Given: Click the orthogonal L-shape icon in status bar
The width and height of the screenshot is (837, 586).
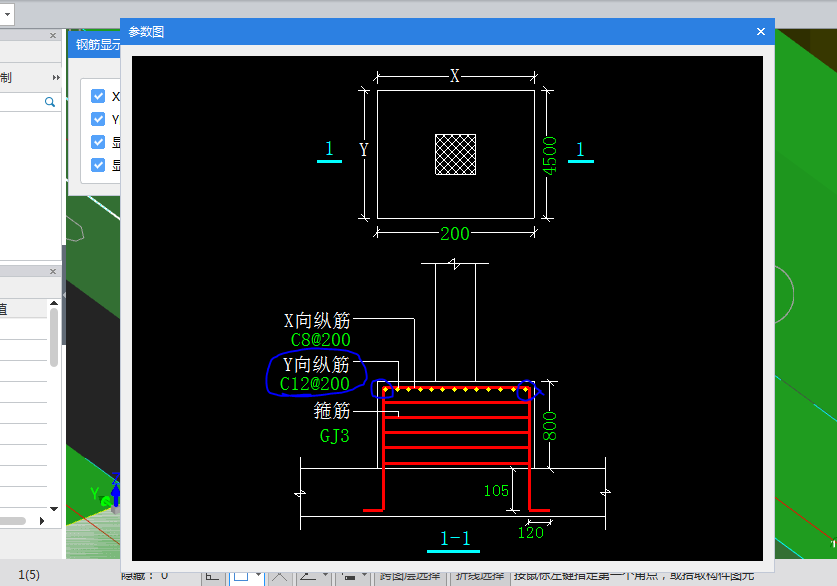Looking at the screenshot, I should tap(212, 576).
